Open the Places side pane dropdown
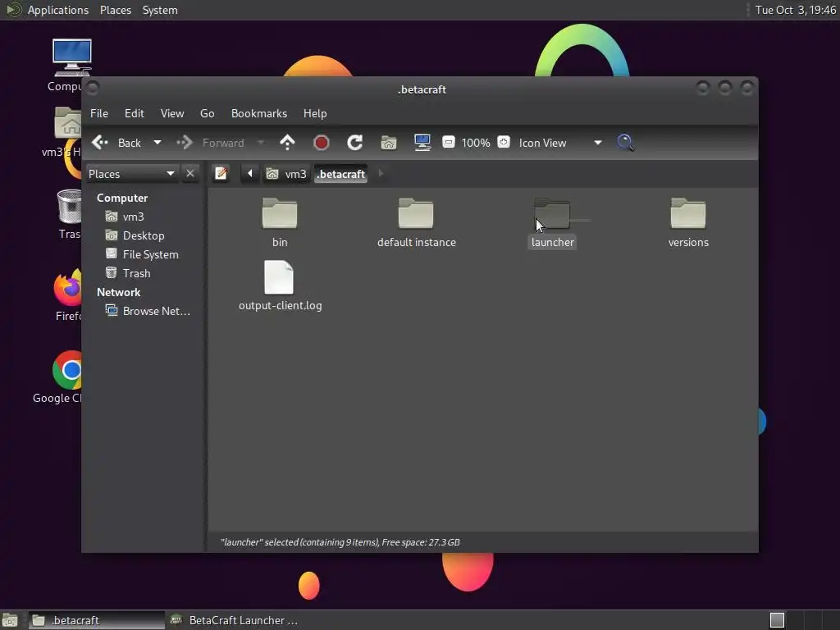 click(x=132, y=174)
